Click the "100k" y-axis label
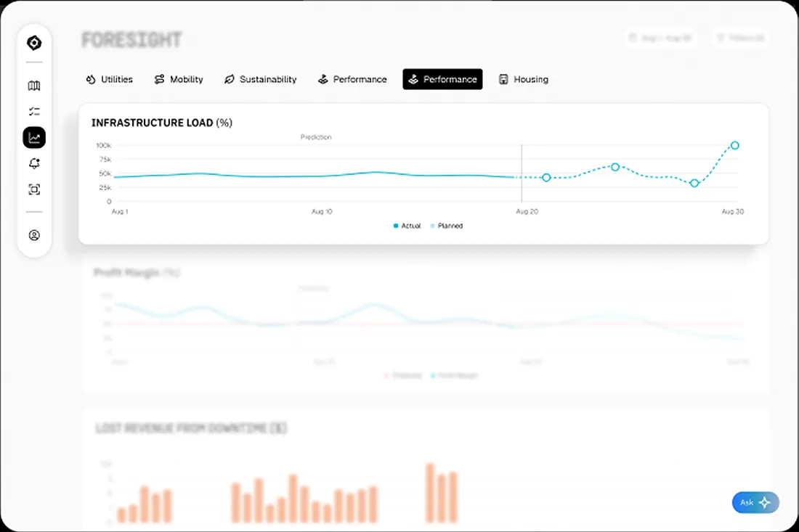The image size is (799, 532). point(103,146)
